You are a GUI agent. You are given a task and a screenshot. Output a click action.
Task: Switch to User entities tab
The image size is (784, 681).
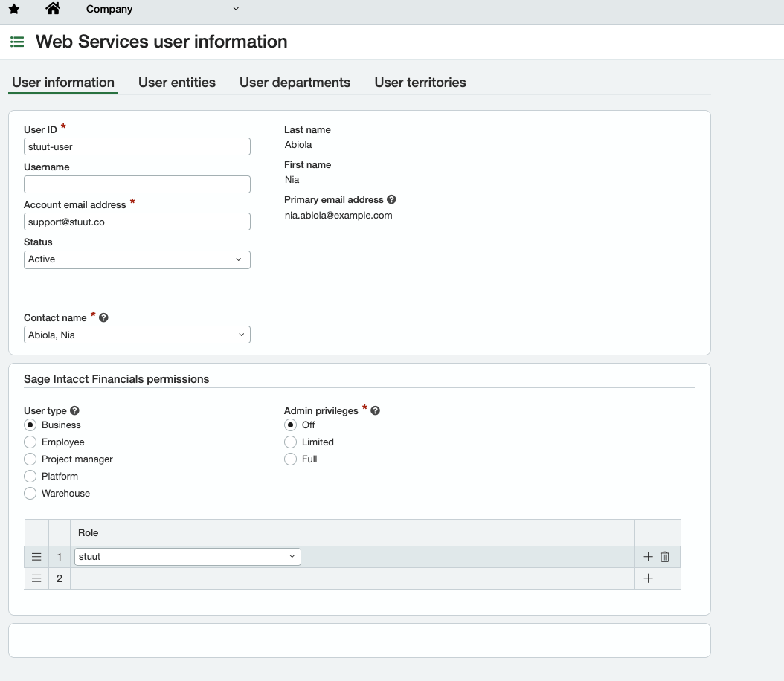click(177, 83)
